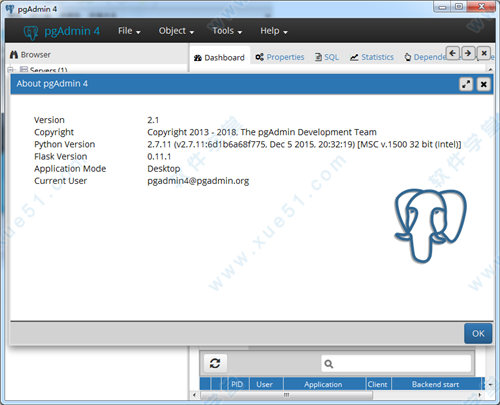Image resolution: width=500 pixels, height=405 pixels.
Task: Click the Dashboard tab gauge icon
Action: pos(198,58)
